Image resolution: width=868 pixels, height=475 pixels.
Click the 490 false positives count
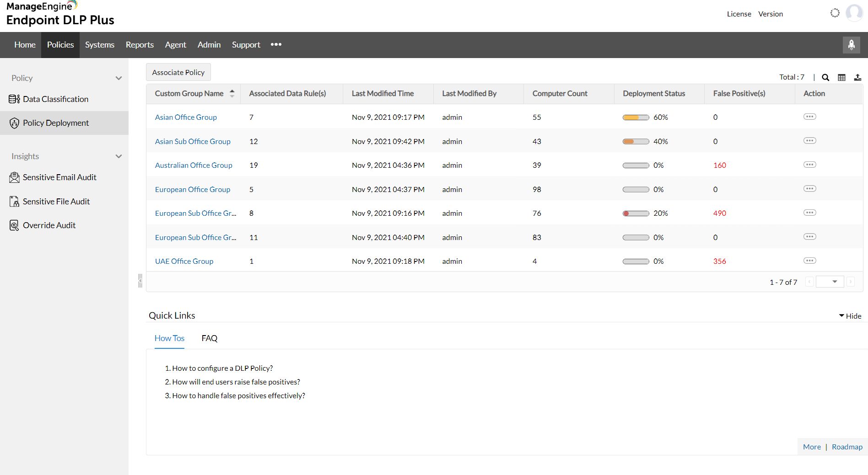(x=719, y=213)
